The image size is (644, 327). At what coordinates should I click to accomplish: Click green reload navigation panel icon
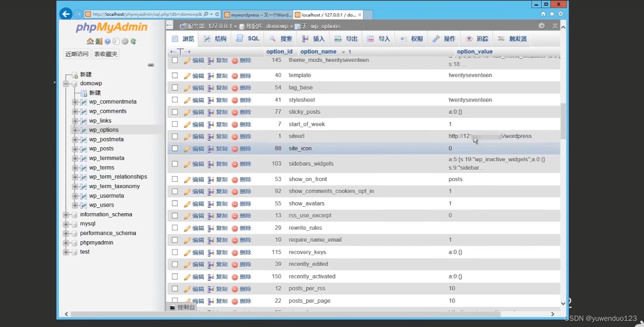pyautogui.click(x=133, y=41)
